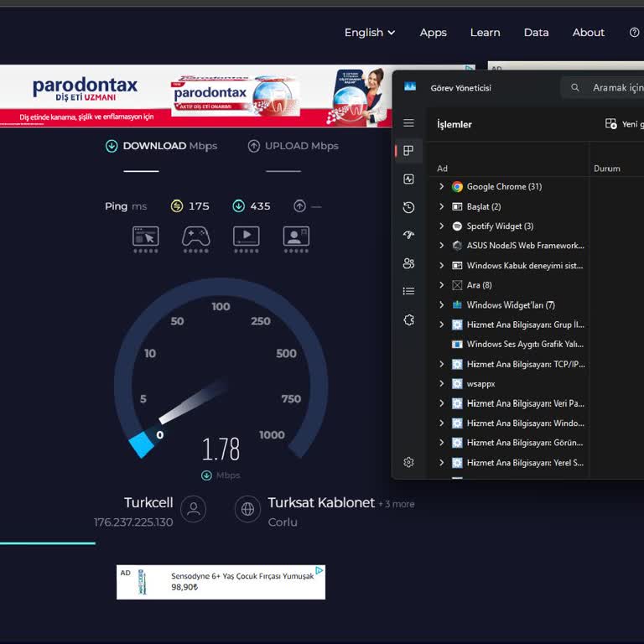Click the Task Manager search input field
The image size is (644, 644).
tap(602, 87)
